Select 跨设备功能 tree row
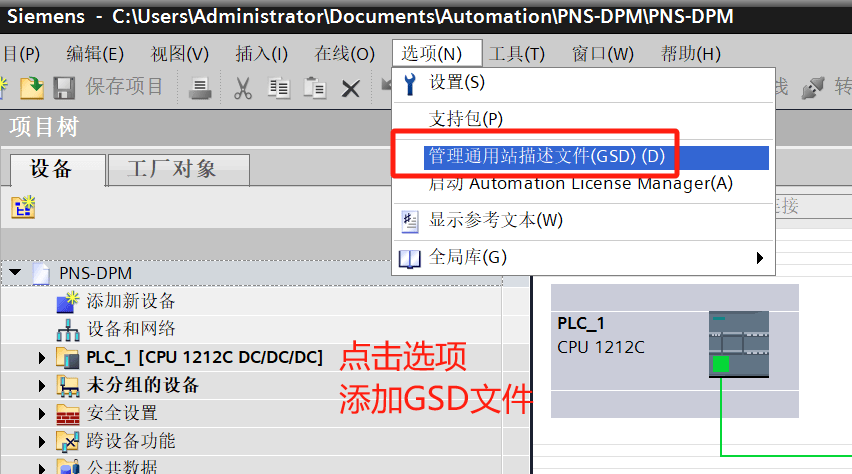The height and width of the screenshot is (474, 852). tap(130, 441)
